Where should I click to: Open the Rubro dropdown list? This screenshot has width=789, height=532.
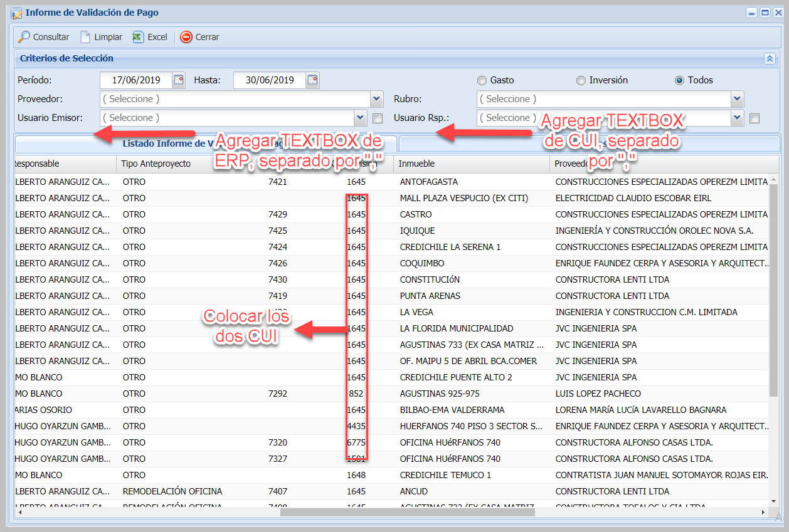737,99
